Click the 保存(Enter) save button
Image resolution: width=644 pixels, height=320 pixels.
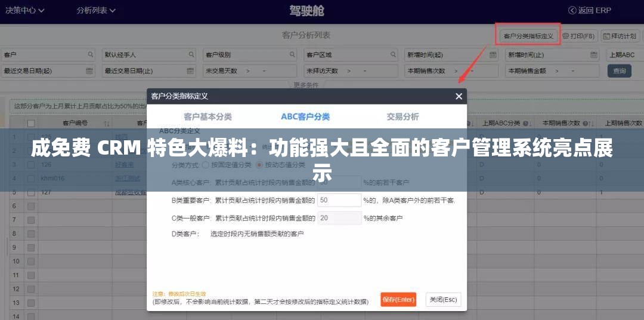point(398,300)
